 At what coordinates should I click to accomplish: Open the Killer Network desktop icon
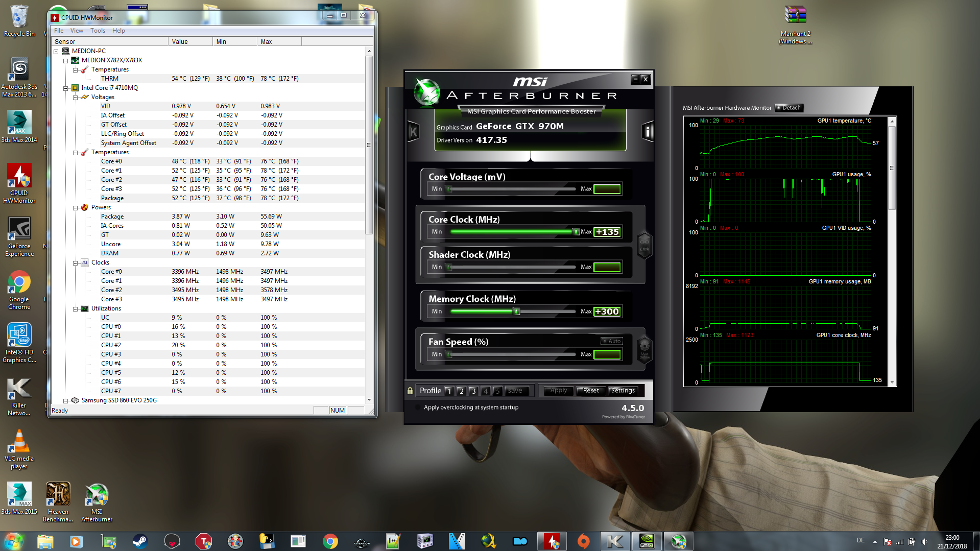coord(19,397)
